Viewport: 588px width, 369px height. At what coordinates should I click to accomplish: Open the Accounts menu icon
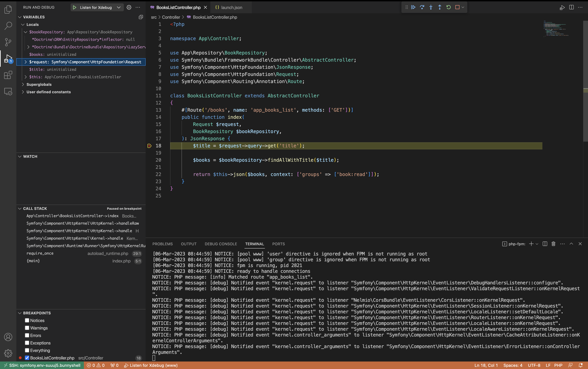[x=8, y=337]
